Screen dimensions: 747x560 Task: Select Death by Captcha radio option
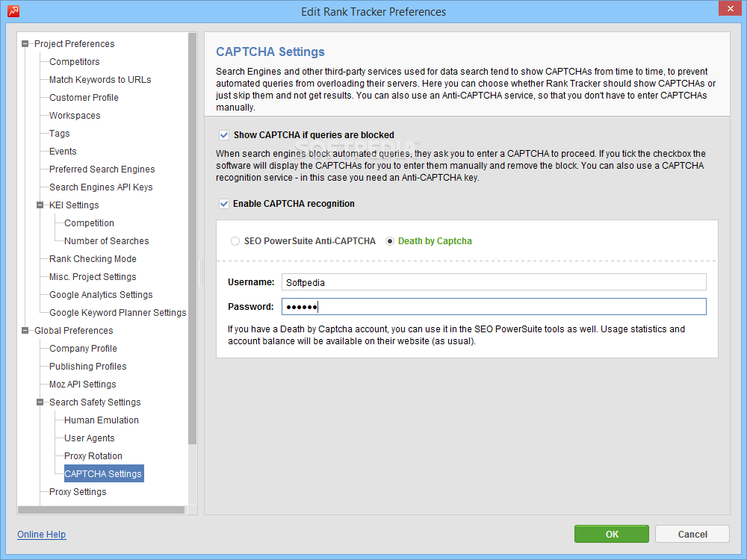click(390, 241)
